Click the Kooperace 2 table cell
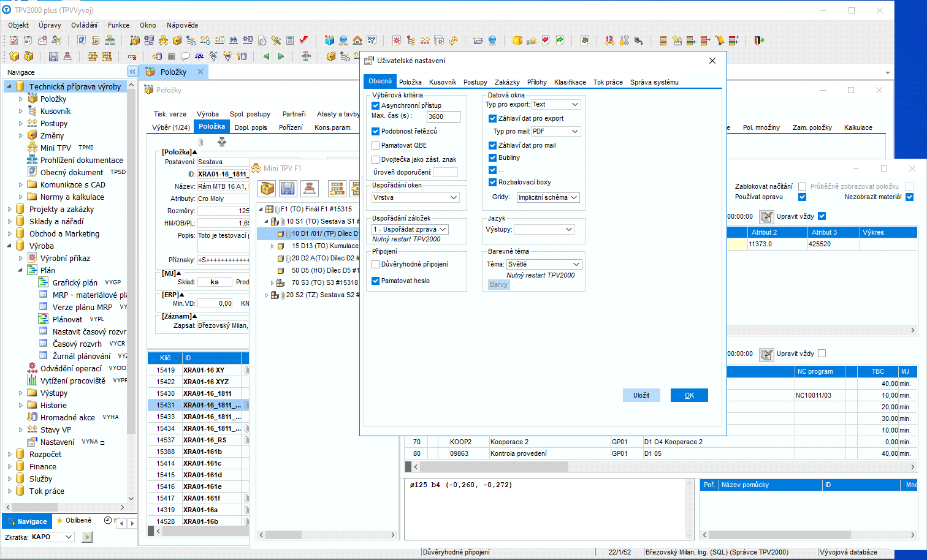 [x=549, y=442]
